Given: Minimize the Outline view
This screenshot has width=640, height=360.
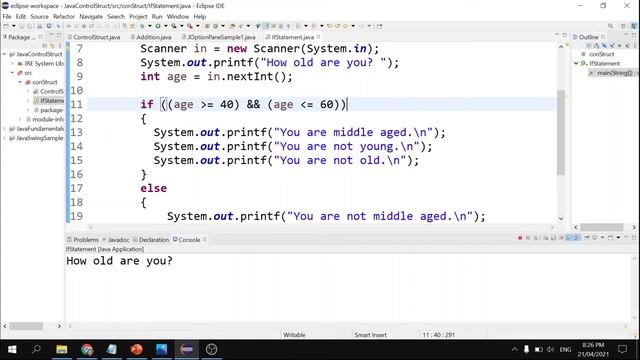Looking at the screenshot, I should click(x=626, y=35).
